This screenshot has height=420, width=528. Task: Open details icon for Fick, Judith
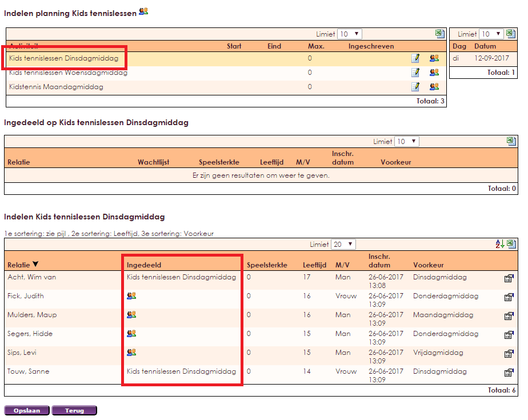[x=509, y=297]
